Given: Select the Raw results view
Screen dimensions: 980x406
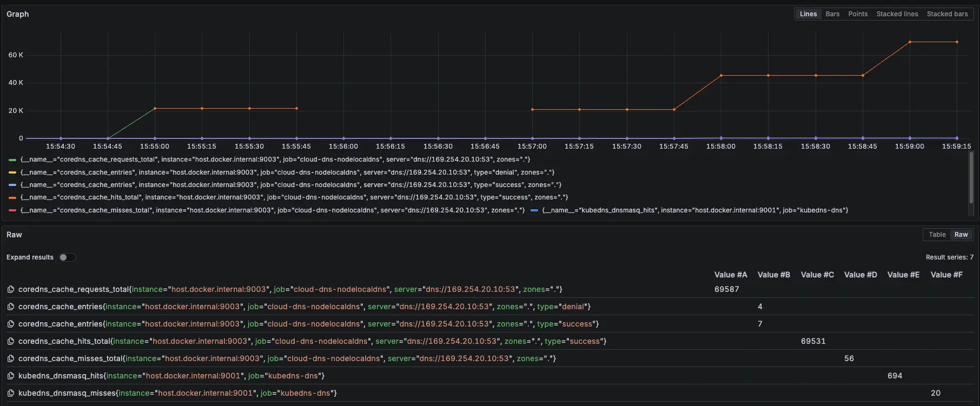Looking at the screenshot, I should click(961, 235).
